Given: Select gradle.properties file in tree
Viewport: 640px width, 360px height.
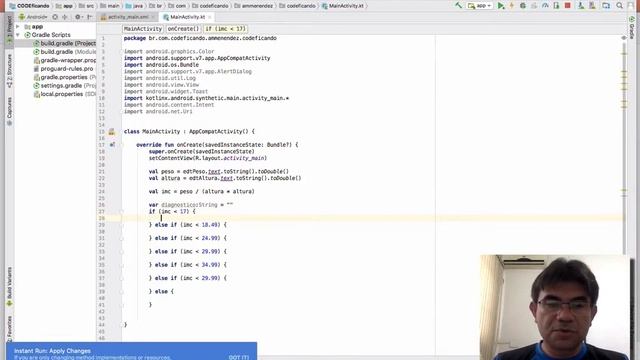Looking at the screenshot, I should point(64,77).
